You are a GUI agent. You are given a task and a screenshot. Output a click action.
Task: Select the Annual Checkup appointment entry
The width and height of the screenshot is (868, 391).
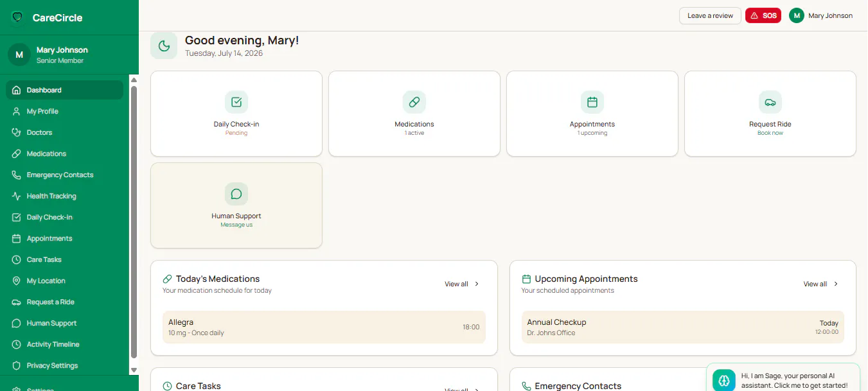tap(683, 327)
